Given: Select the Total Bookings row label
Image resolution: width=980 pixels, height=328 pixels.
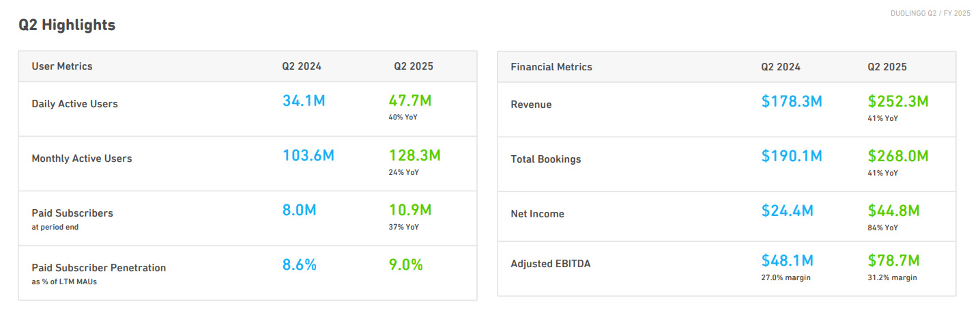Looking at the screenshot, I should click(546, 159).
